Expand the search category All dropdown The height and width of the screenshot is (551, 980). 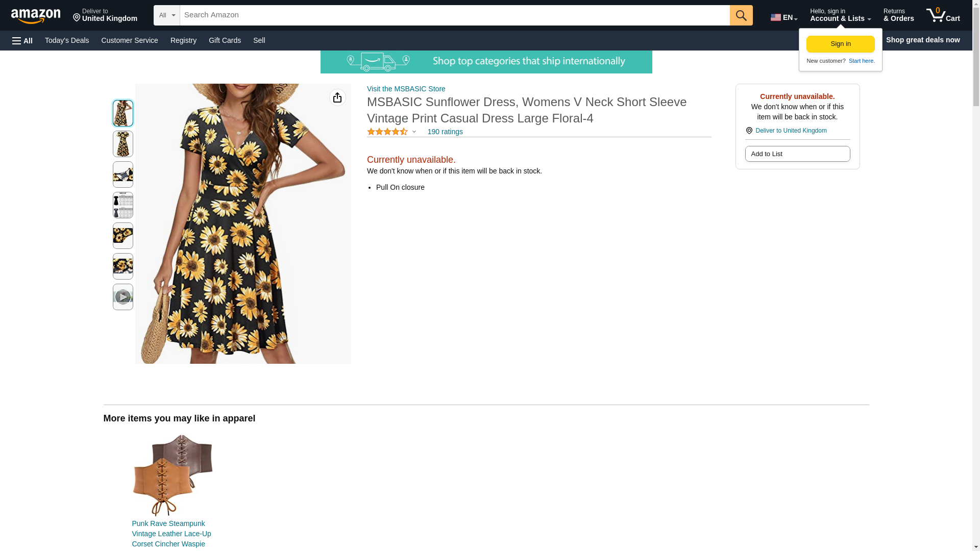point(166,15)
